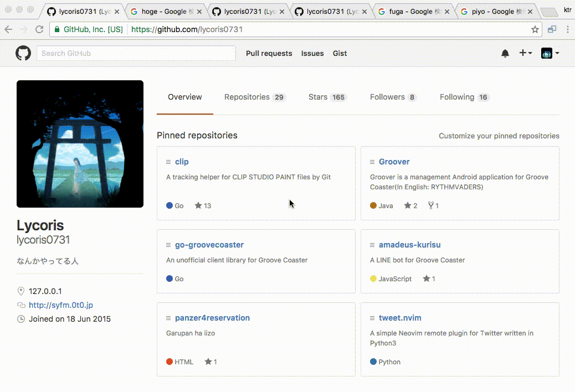Click the green lock security icon

point(57,29)
